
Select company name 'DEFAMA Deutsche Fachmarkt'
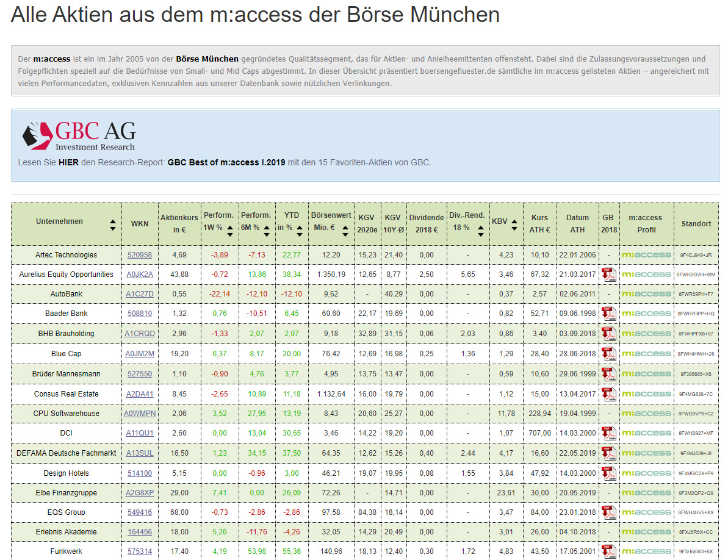67,453
